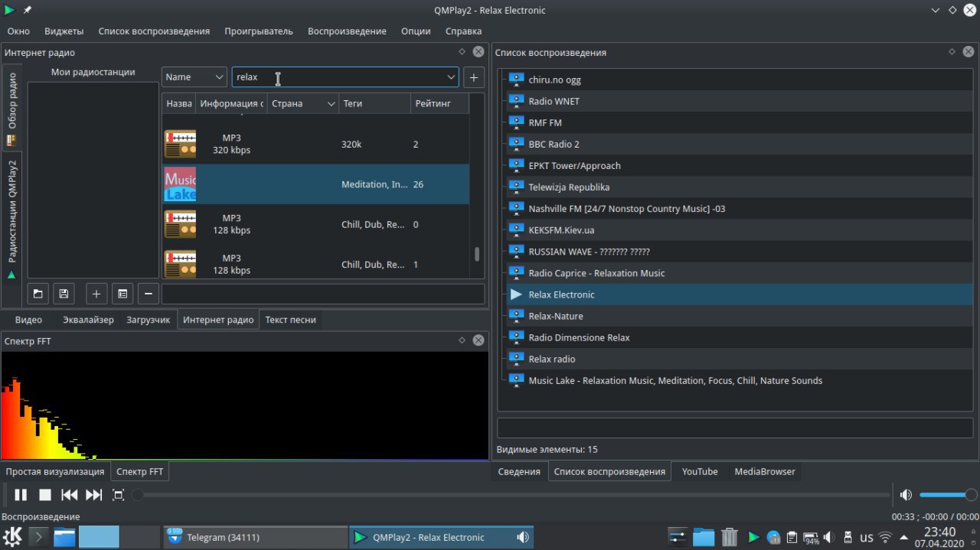
Task: Float the Интернет радио panel
Action: tap(462, 52)
